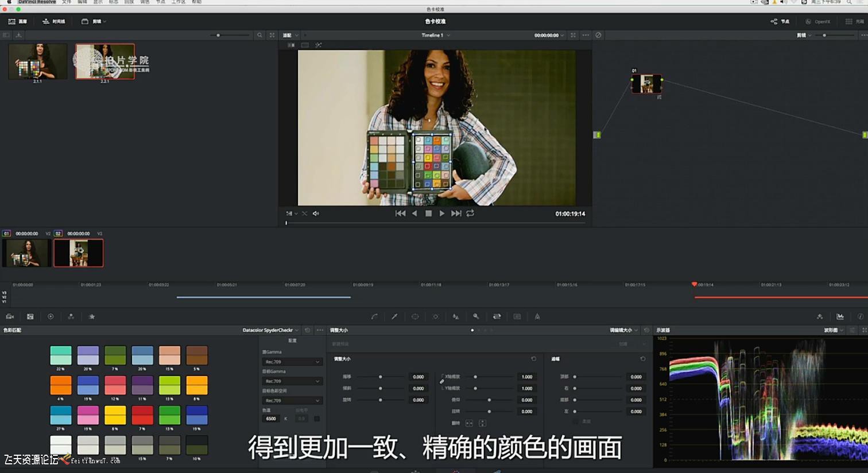Image resolution: width=868 pixels, height=473 pixels.
Task: Open the Datacolor SpyderCheckr chart dropdown
Action: [270, 330]
